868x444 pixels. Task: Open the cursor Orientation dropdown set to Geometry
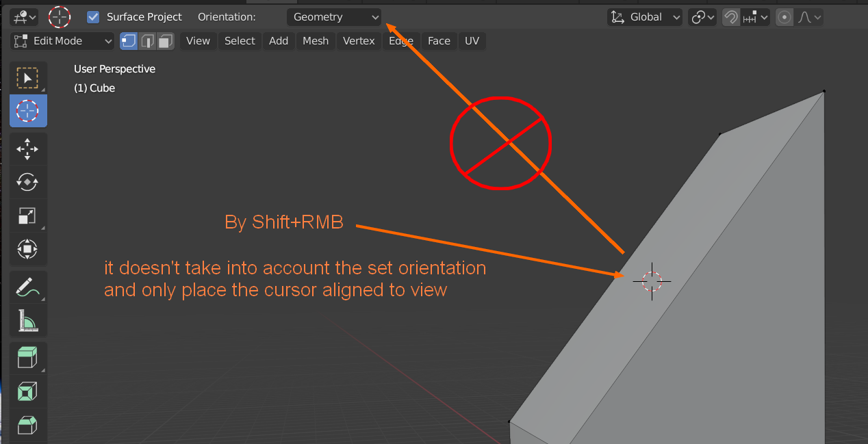click(334, 17)
